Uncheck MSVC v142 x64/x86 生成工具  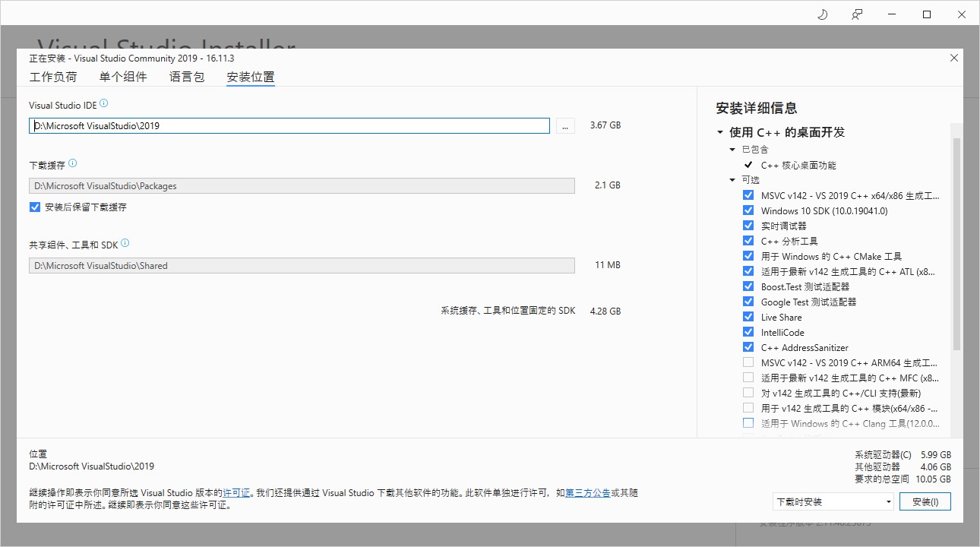coord(748,195)
